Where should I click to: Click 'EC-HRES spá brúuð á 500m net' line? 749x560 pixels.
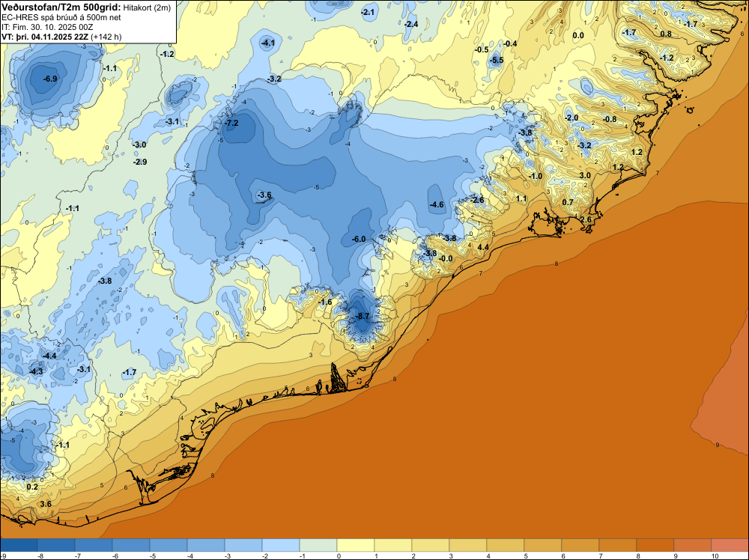tap(61, 18)
